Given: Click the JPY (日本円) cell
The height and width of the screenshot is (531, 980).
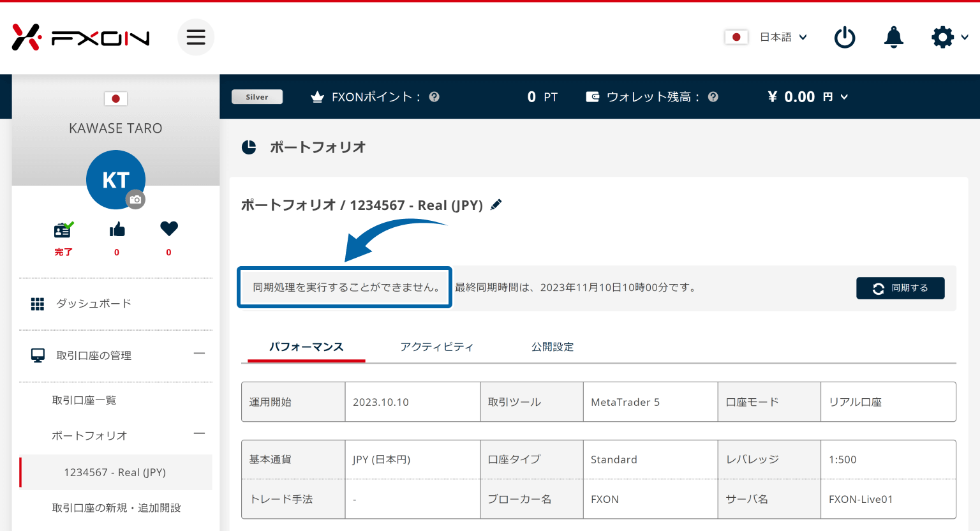Looking at the screenshot, I should pyautogui.click(x=412, y=460).
